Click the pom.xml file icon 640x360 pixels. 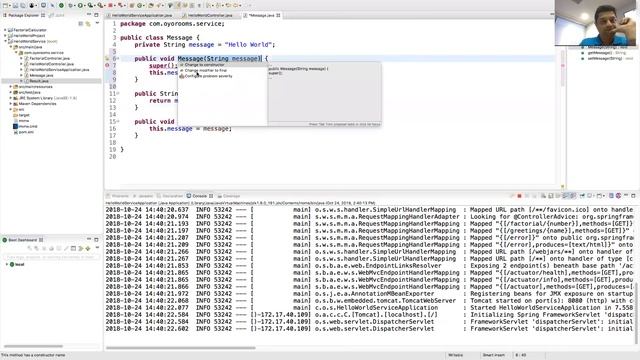15,132
